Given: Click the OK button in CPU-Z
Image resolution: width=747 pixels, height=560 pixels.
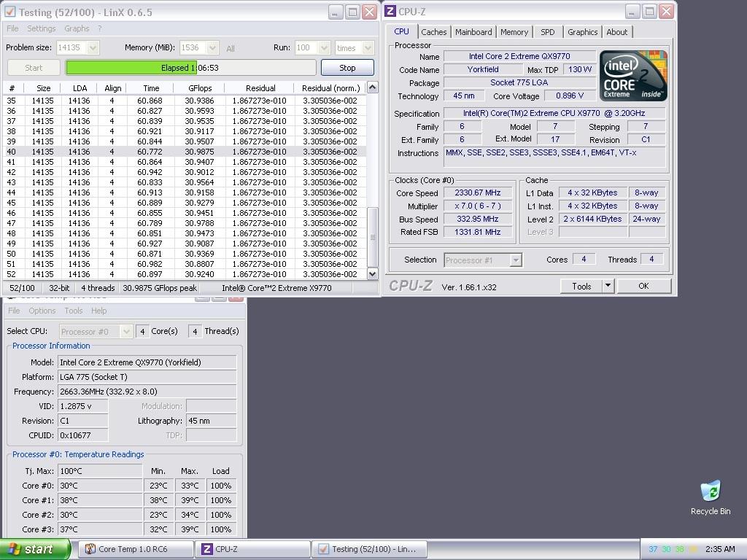Looking at the screenshot, I should [643, 286].
